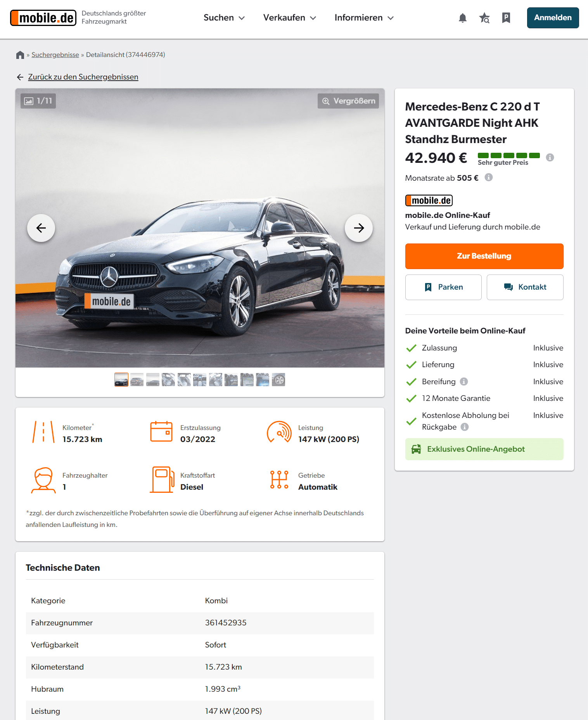This screenshot has width=588, height=720.
Task: Click the Kombi category value
Action: tap(216, 601)
